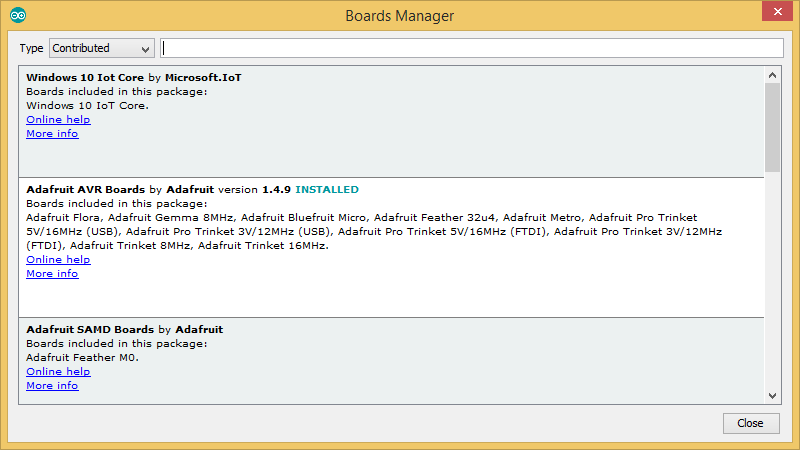Open More info for Adafruit AVR Boards
800x450 pixels.
pos(52,273)
